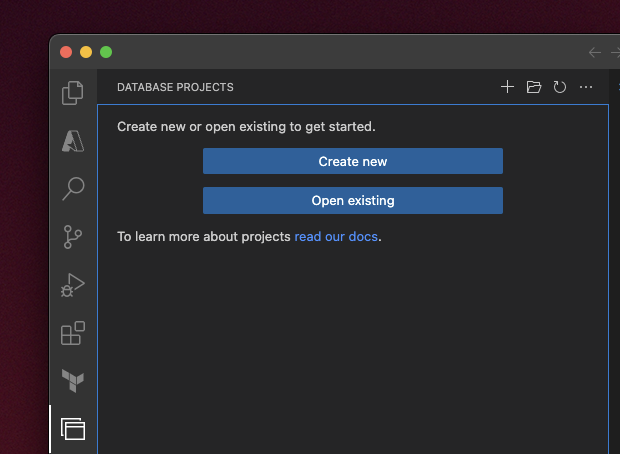This screenshot has width=620, height=454.
Task: Open the Terraform extension view
Action: pos(73,380)
